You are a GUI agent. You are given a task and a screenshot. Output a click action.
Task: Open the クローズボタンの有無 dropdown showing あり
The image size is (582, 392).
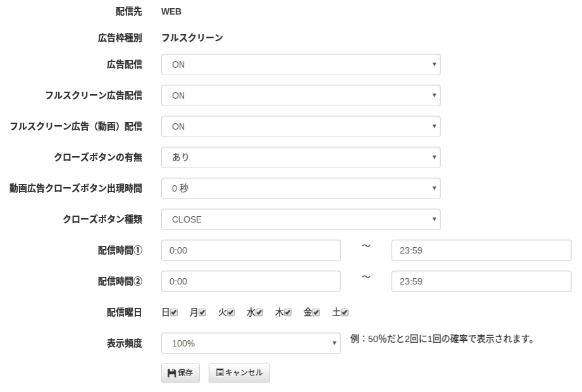click(301, 157)
